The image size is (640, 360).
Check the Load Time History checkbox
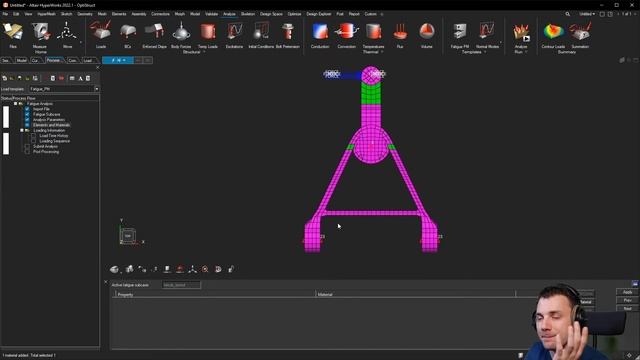coord(33,136)
